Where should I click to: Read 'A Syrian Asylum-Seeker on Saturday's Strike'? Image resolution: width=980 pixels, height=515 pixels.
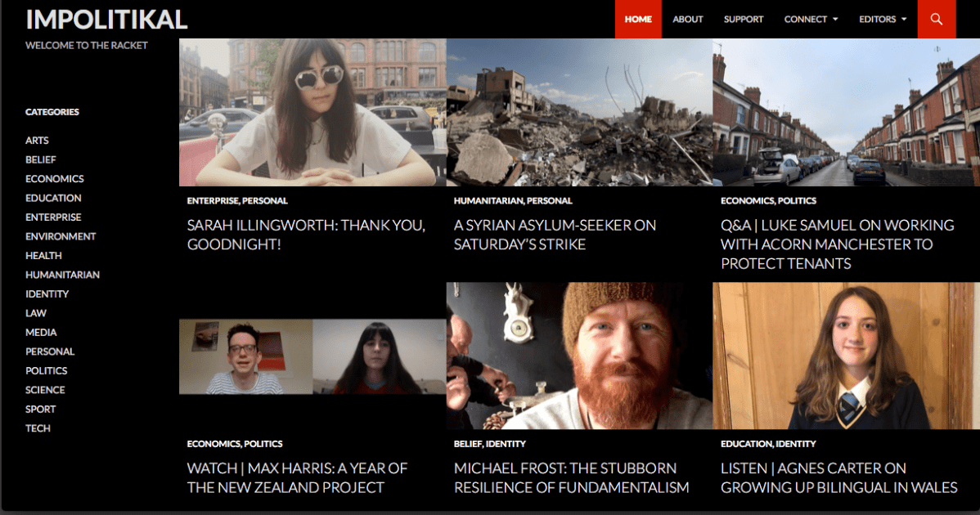click(x=555, y=235)
